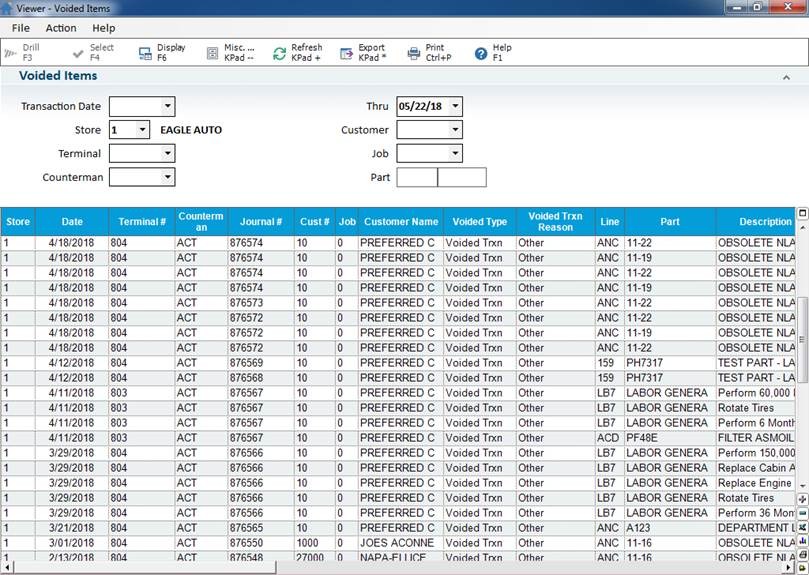Click the grid scroll down arrow

802,486
